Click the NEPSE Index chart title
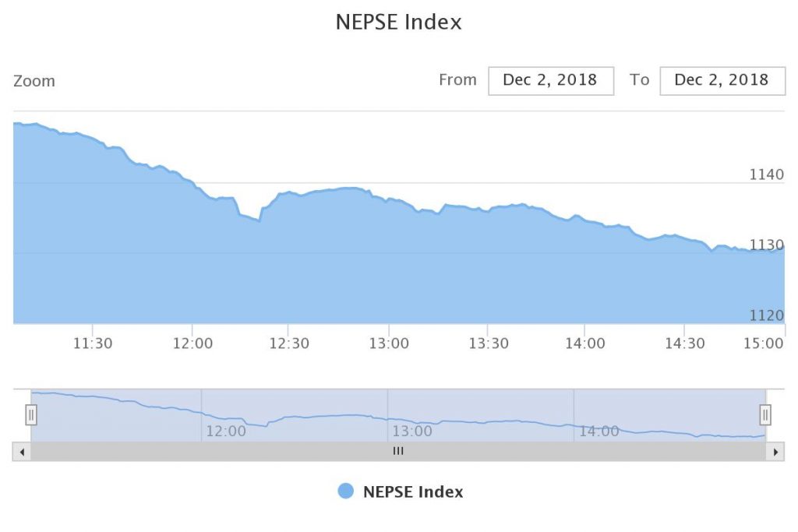The height and width of the screenshot is (532, 798). click(x=398, y=22)
